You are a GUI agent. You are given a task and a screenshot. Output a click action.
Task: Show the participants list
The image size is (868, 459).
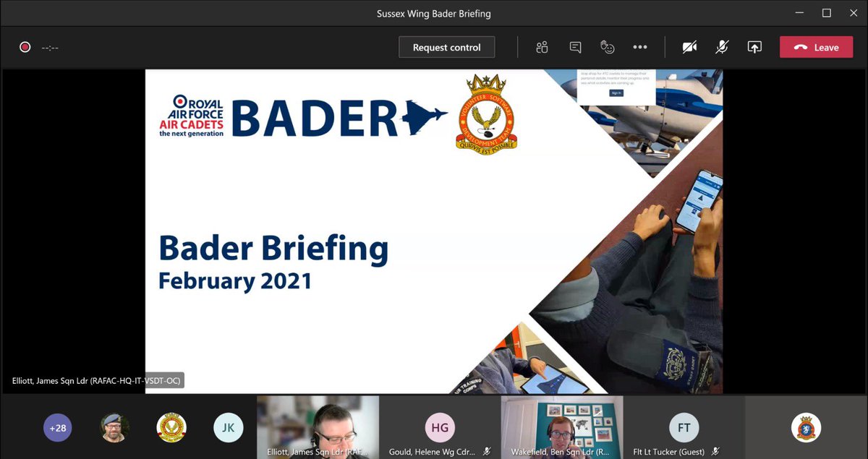pos(541,46)
